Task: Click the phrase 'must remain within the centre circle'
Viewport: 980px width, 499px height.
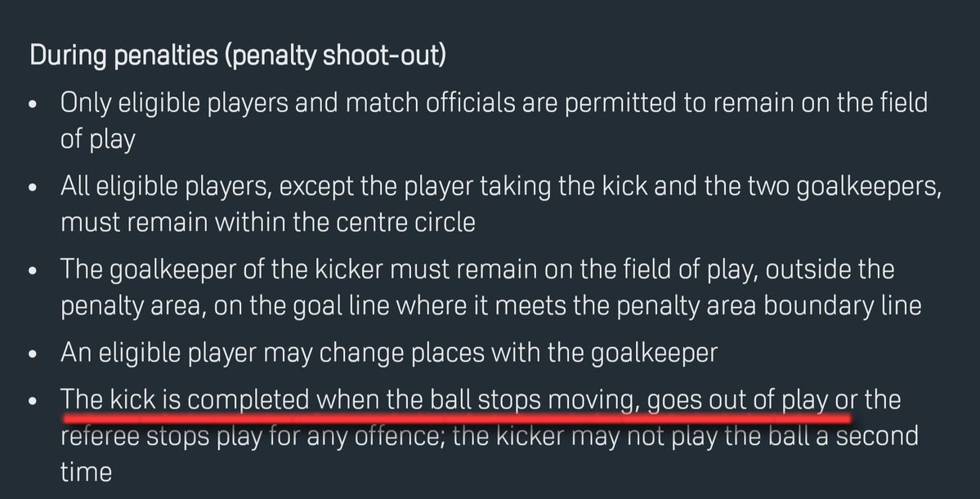Action: tap(267, 222)
